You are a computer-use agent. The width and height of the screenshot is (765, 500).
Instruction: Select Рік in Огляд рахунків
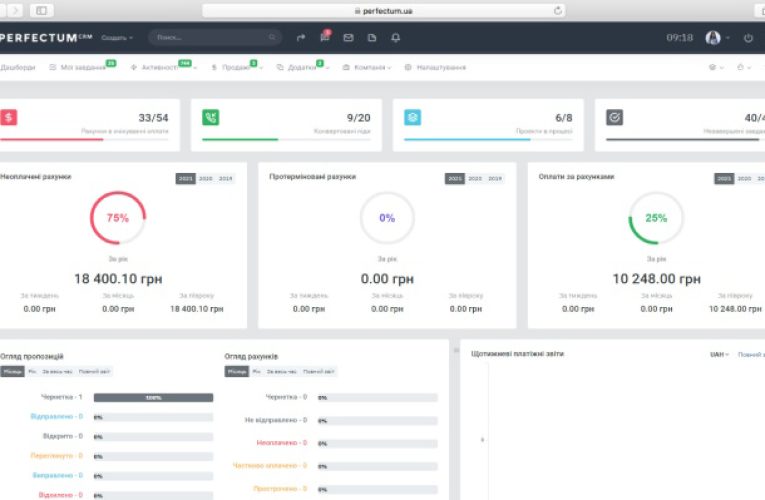point(257,372)
